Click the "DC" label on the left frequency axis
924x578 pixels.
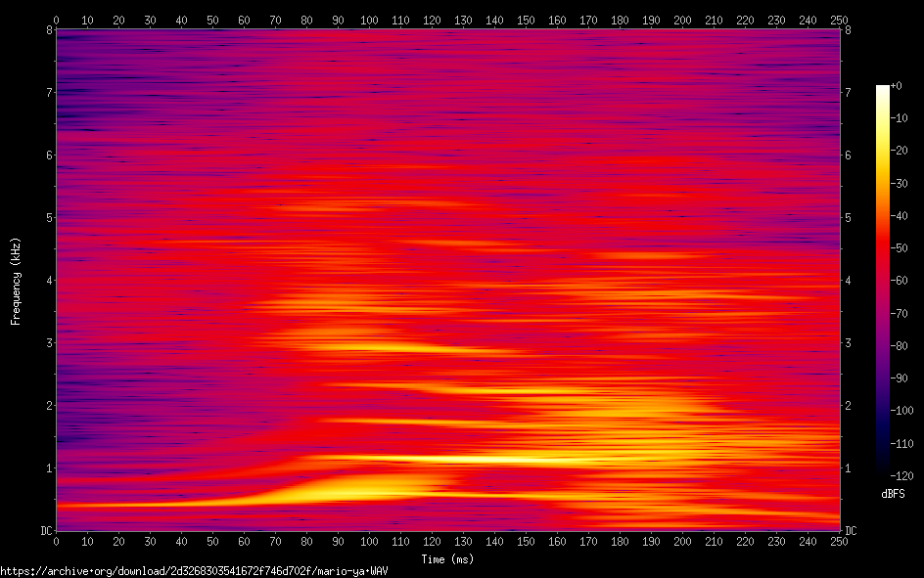point(45,531)
